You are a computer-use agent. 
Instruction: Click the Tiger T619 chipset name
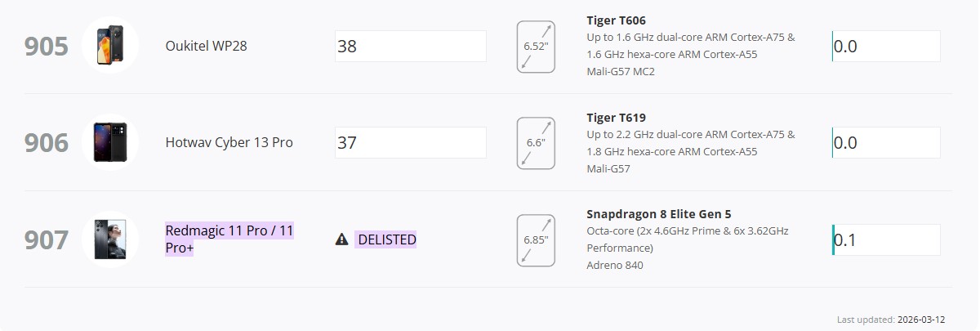pos(616,118)
